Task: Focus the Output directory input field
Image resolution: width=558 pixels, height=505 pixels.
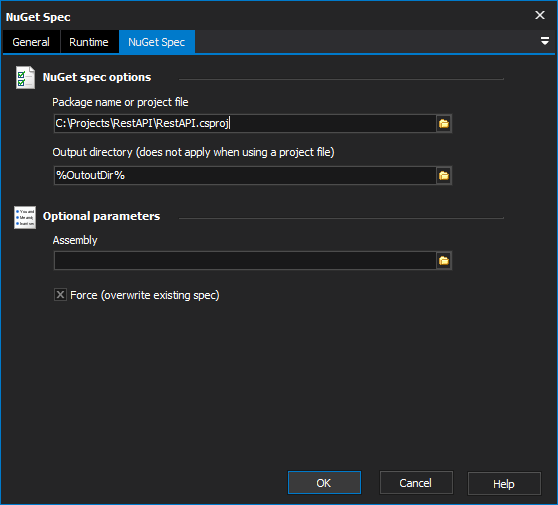Action: point(245,175)
